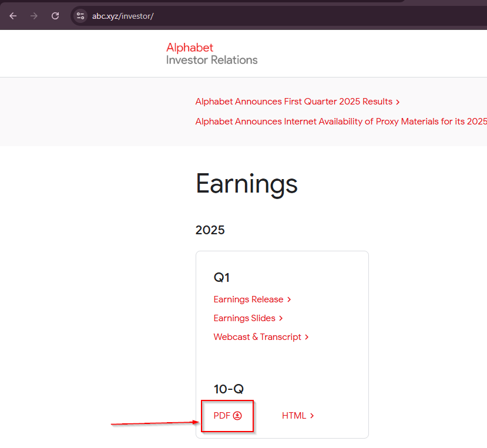Reload the investor relations page
Viewport: 487px width, 448px height.
pos(55,16)
